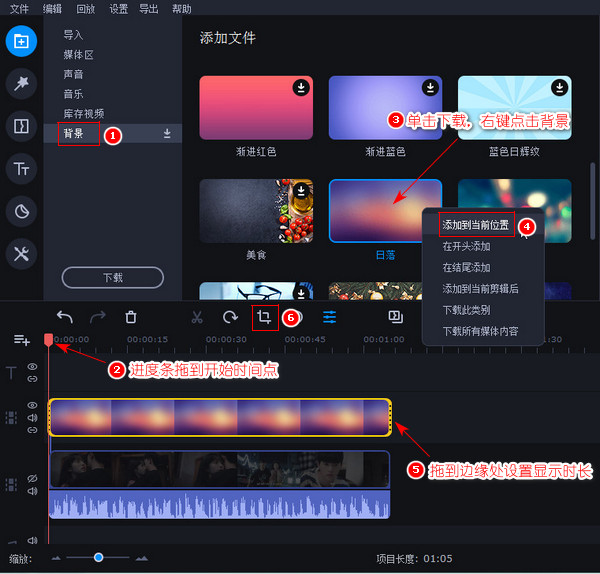
Task: Click the timeline zoom slider handle
Action: [98, 557]
